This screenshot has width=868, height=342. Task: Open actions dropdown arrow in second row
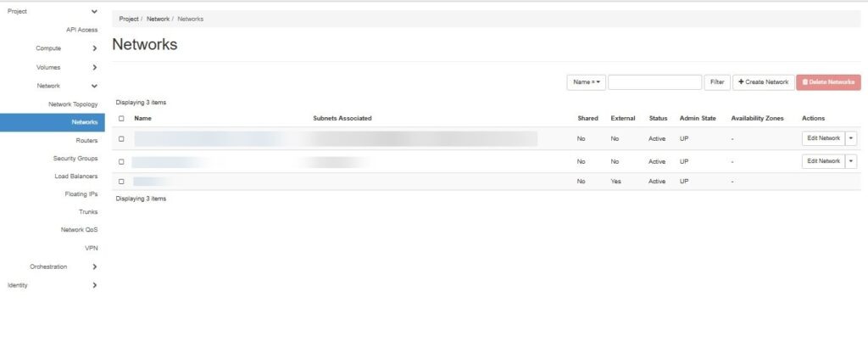coord(851,161)
